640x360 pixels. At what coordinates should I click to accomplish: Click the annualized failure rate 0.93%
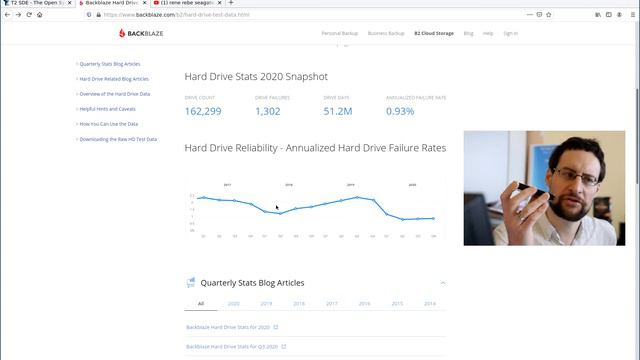click(x=400, y=111)
